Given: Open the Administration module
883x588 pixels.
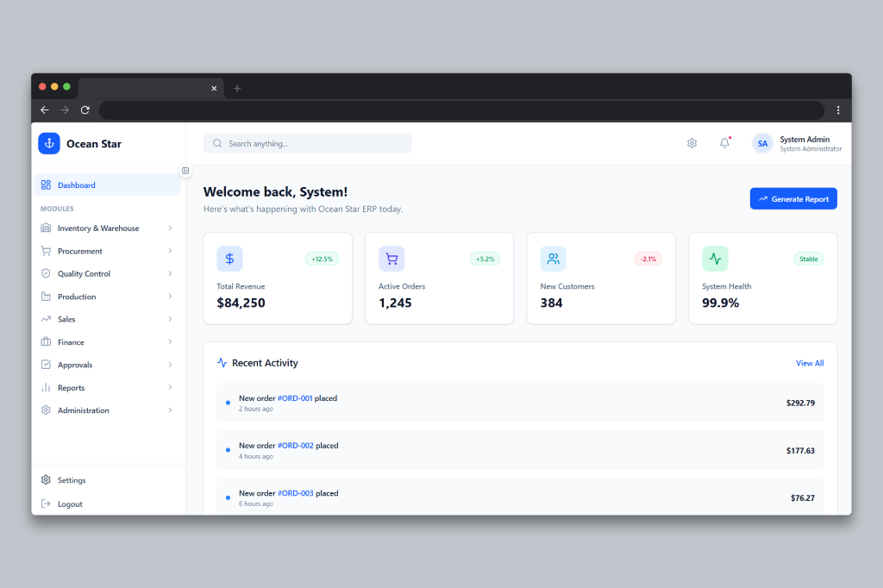Looking at the screenshot, I should click(x=108, y=410).
